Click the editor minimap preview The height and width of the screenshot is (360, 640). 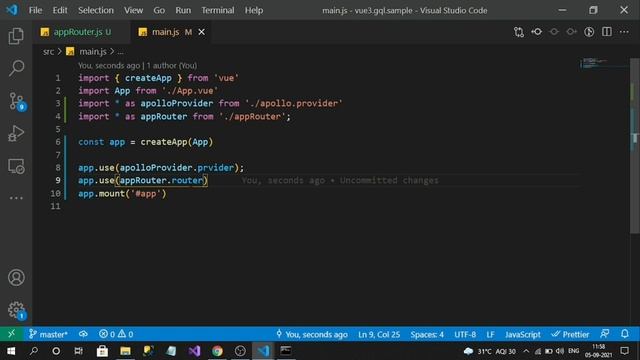604,63
